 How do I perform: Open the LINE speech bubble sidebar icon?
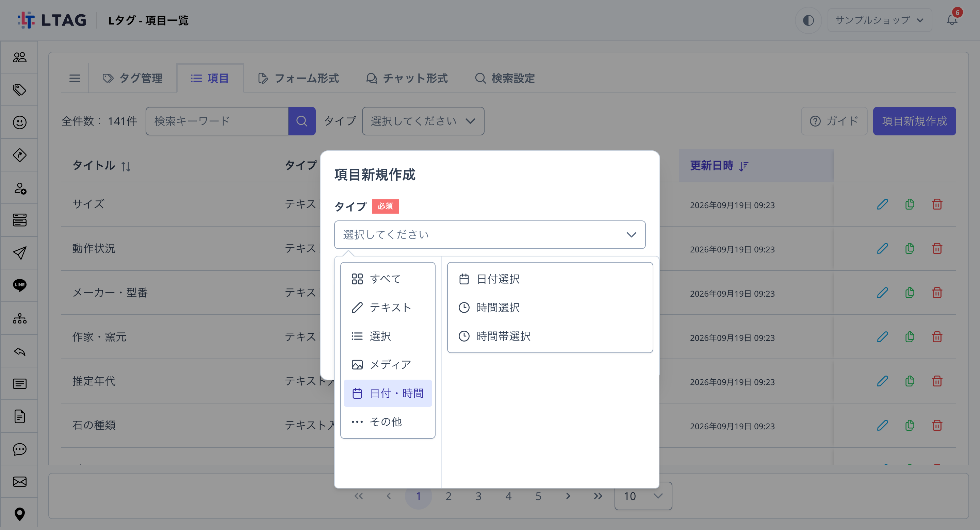tap(19, 285)
